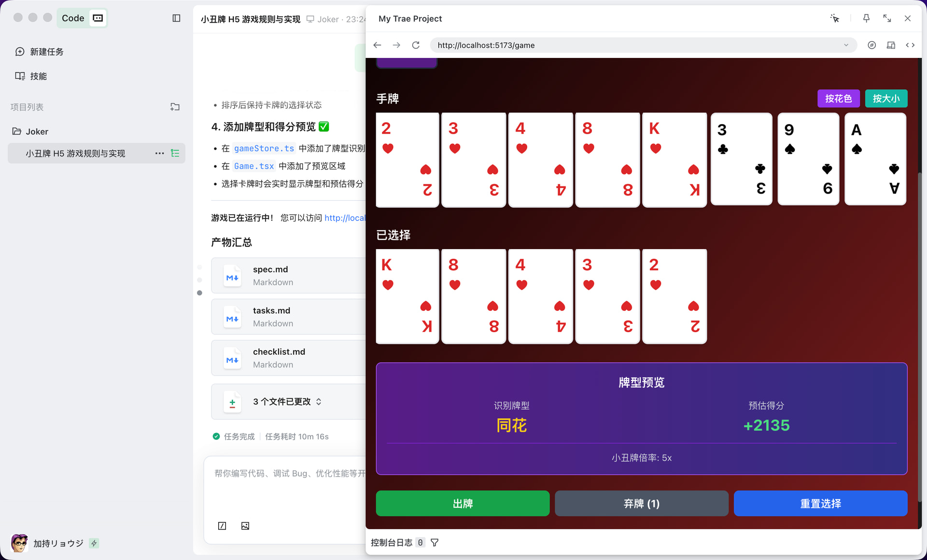Reload the localhost game page
Screen dimensions: 927x560
point(416,45)
